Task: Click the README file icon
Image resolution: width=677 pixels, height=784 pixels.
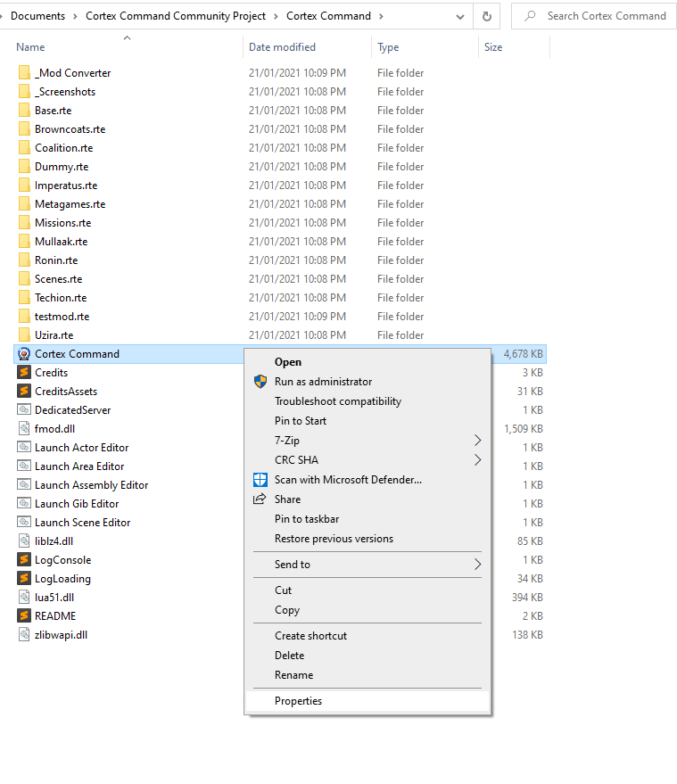Action: (23, 616)
